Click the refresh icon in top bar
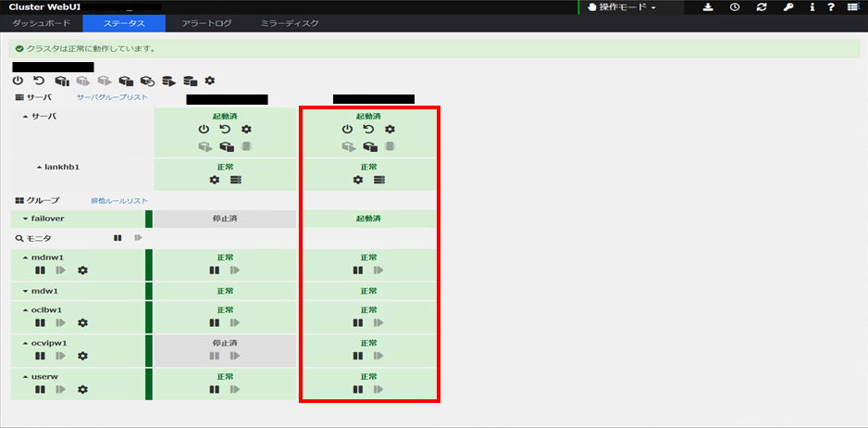Screen dimensions: 868x428 coord(761,7)
